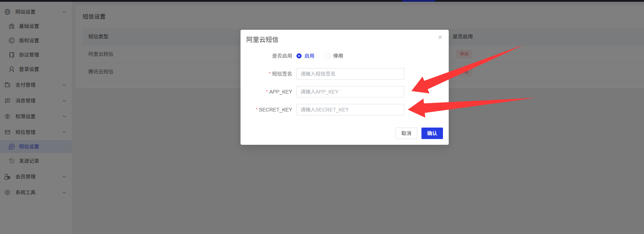Image resolution: width=644 pixels, height=234 pixels.
Task: Click the envelope icon for 短信管理
Action: tap(8, 132)
